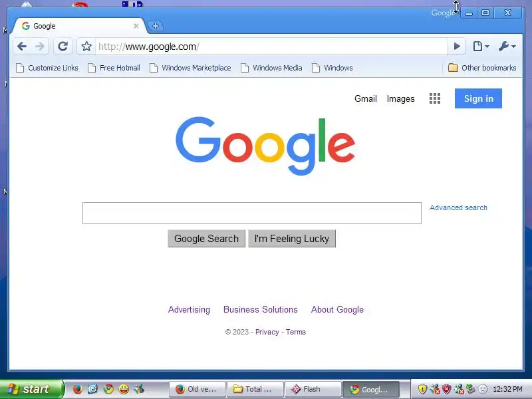Launch Chrome from quick launch
Image resolution: width=532 pixels, height=399 pixels.
coord(108,389)
